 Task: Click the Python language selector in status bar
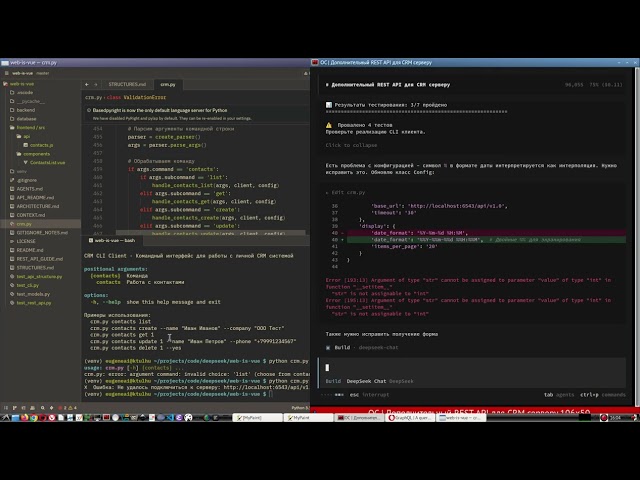[300, 408]
